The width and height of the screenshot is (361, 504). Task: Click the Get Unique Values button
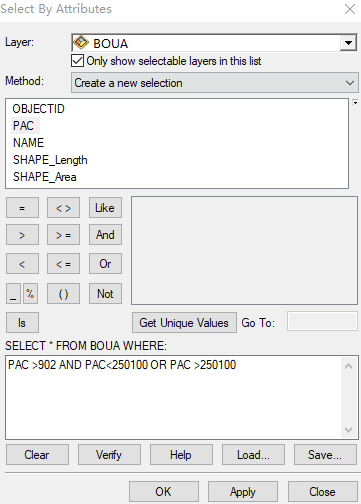coord(184,323)
